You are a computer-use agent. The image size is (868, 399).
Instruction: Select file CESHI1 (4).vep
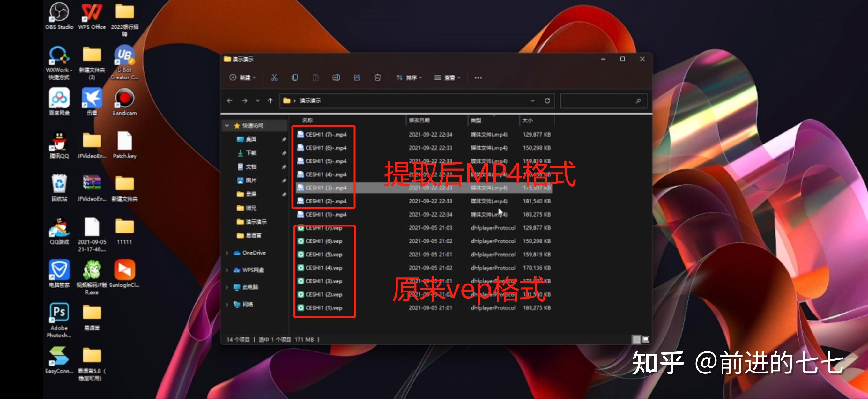(x=323, y=268)
